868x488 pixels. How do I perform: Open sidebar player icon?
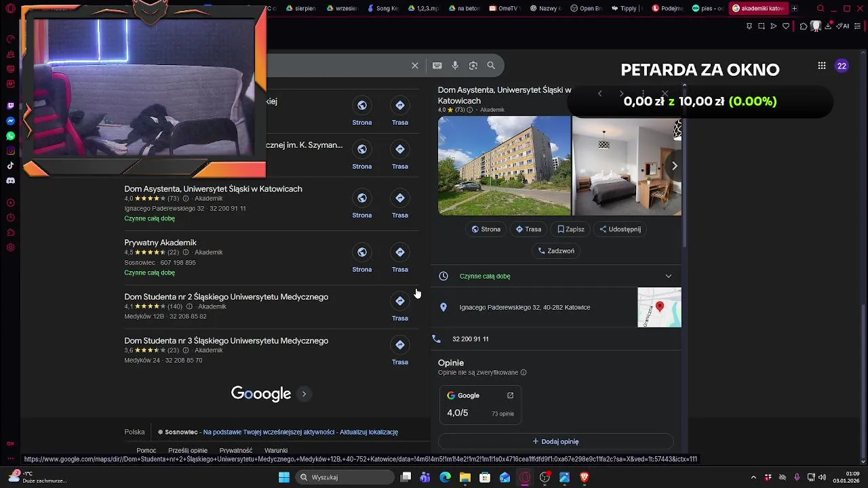pos(10,203)
